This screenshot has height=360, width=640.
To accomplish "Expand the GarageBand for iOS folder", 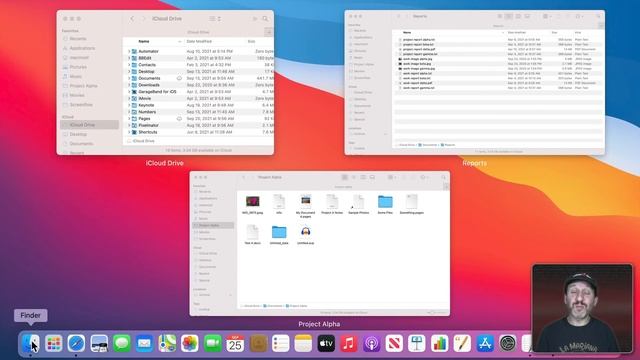I will pos(129,92).
